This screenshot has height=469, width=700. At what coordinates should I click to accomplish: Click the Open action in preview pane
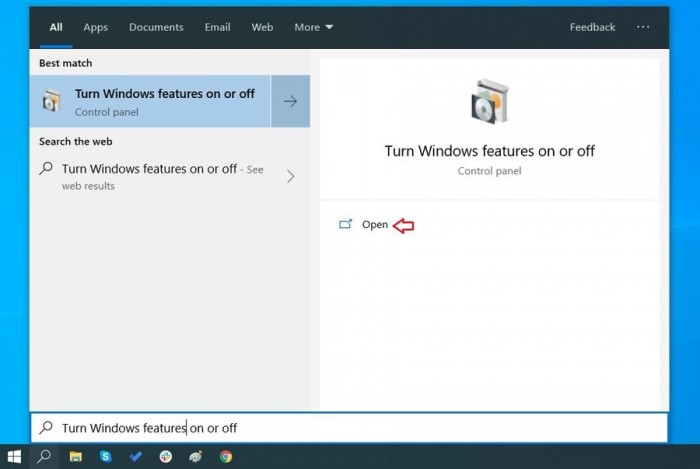point(375,224)
